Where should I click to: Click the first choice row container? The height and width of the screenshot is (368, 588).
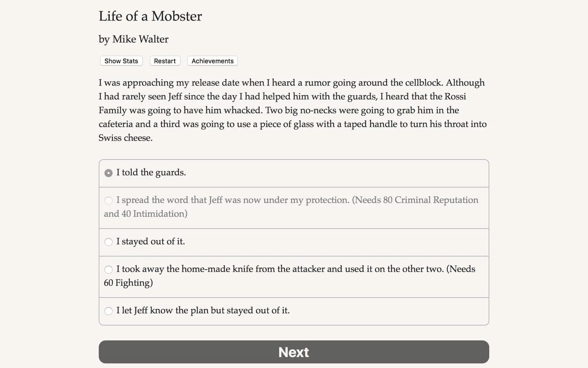293,173
